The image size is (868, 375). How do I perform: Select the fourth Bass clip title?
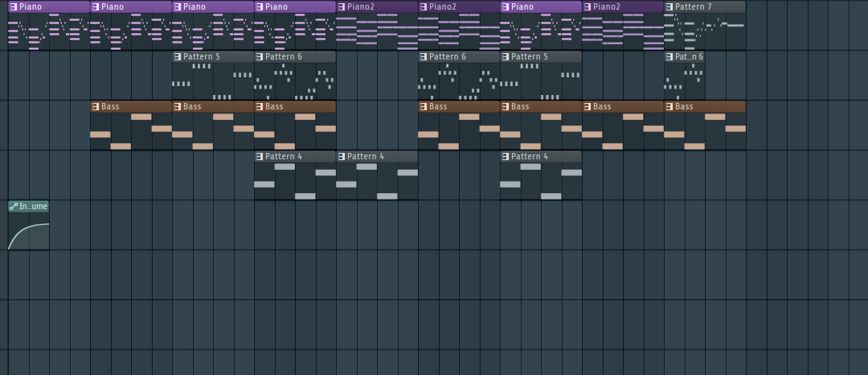(x=438, y=107)
